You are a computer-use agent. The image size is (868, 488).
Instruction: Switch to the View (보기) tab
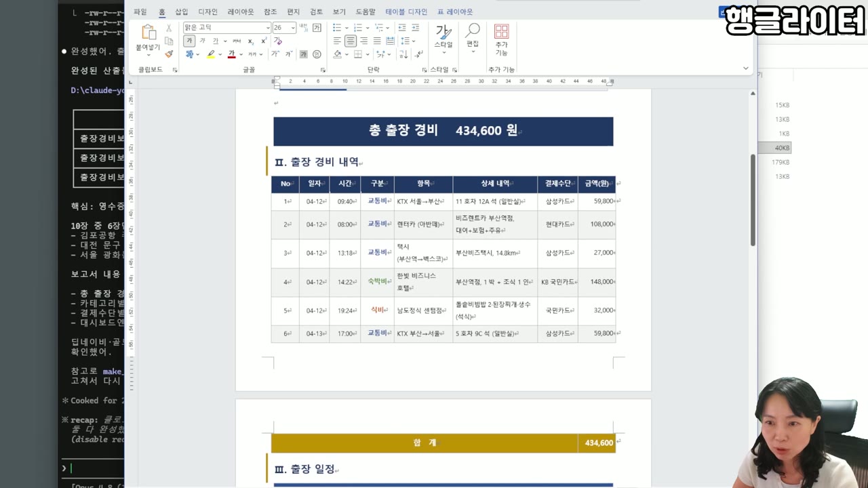[x=339, y=12]
